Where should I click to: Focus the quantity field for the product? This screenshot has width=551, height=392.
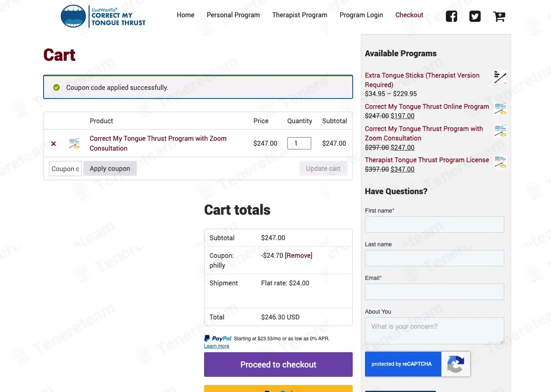(299, 143)
